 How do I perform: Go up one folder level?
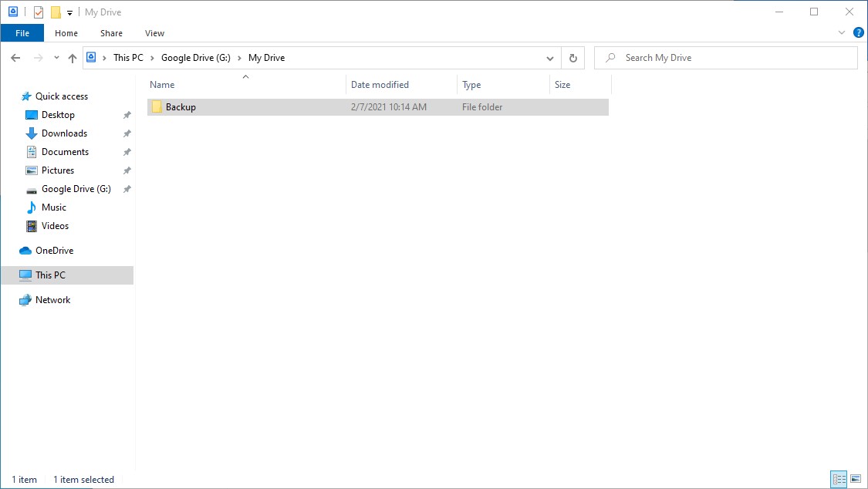tap(73, 58)
